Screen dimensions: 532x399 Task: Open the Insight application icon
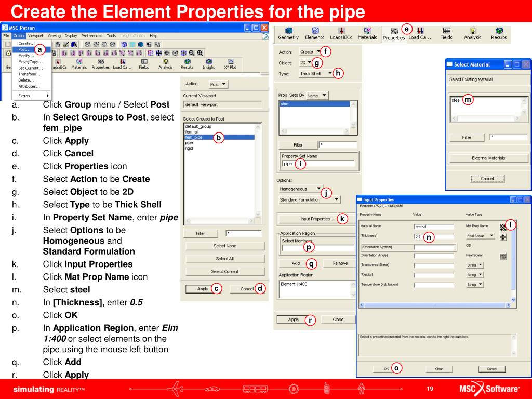click(x=209, y=64)
